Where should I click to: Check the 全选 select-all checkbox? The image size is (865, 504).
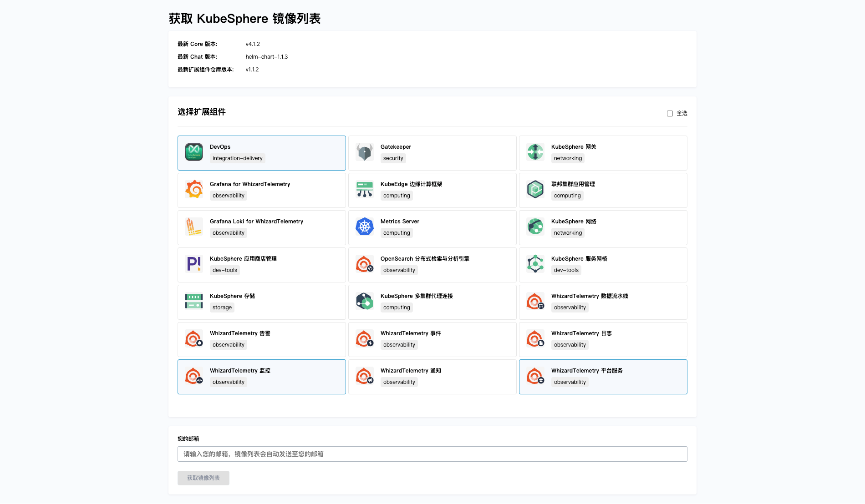pos(670,113)
